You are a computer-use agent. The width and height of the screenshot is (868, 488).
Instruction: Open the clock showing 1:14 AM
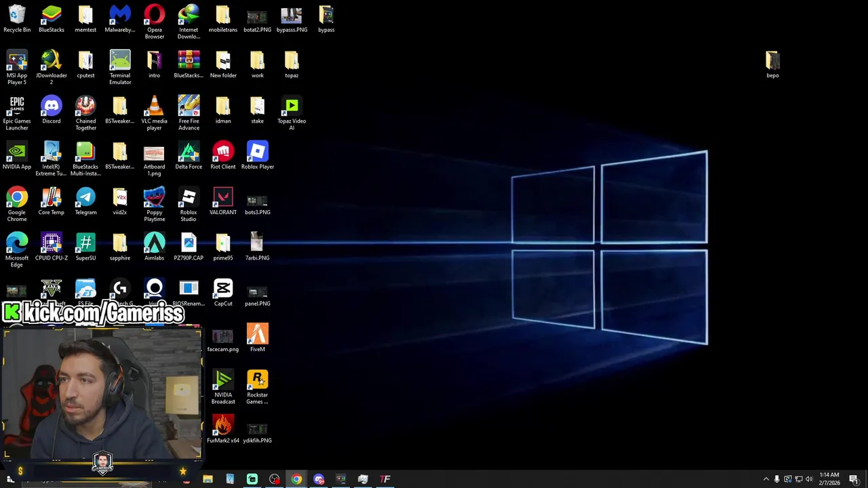[x=829, y=479]
